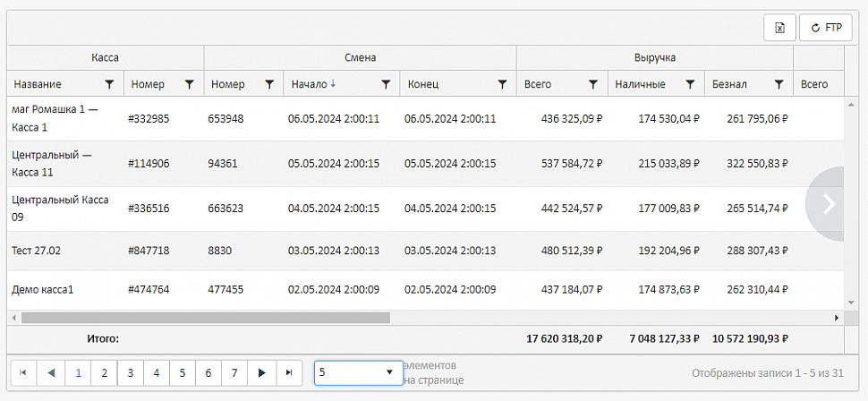The width and height of the screenshot is (868, 401).
Task: Go to next page of pager
Action: 262,372
